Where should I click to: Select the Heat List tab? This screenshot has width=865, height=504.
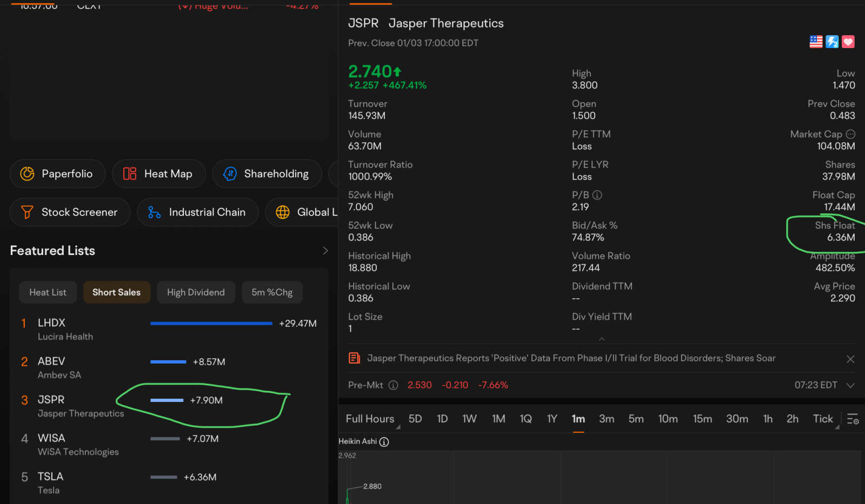48,292
